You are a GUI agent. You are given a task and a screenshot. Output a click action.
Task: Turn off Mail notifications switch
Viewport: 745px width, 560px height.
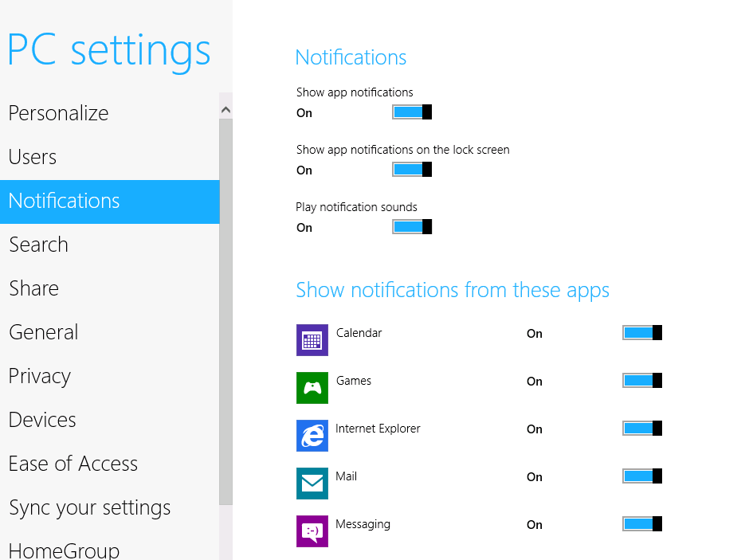pyautogui.click(x=642, y=476)
